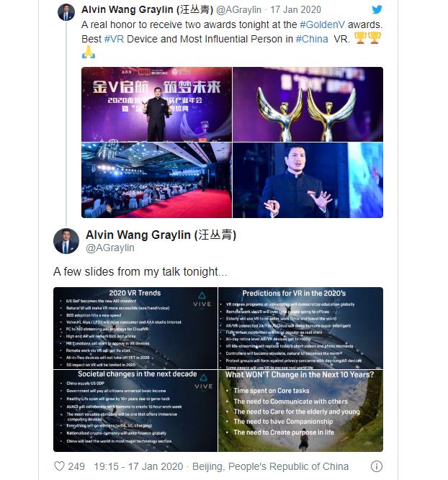
Task: Like the tweet with heart icon
Action: pos(59,466)
